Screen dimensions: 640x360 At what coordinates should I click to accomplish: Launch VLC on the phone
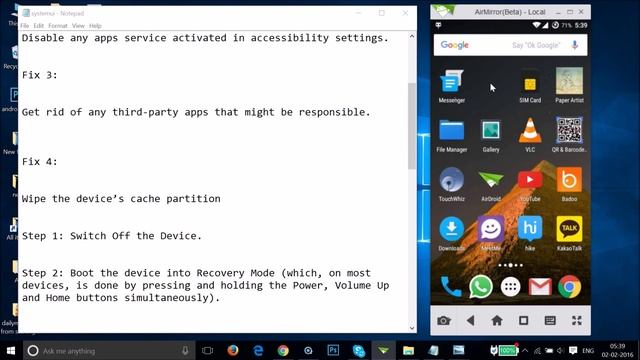coord(530,135)
